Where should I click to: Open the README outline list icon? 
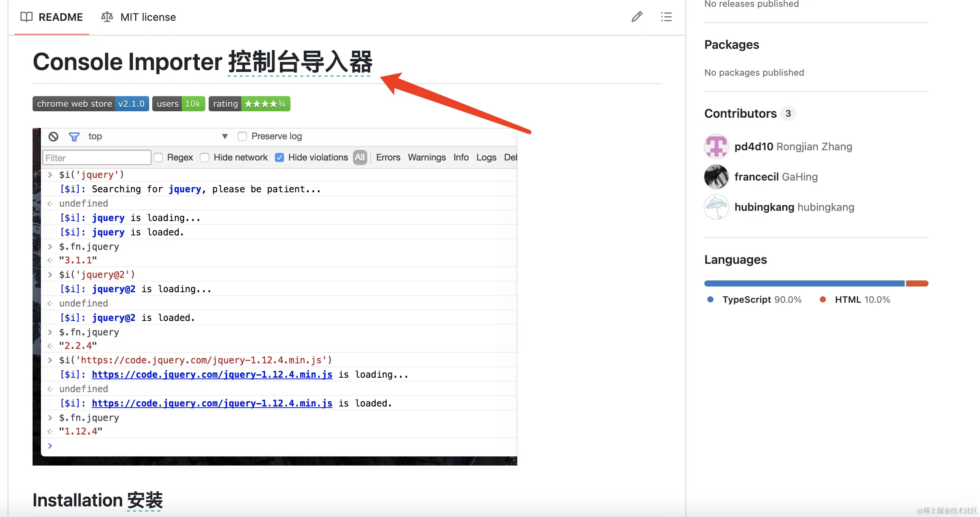[666, 17]
